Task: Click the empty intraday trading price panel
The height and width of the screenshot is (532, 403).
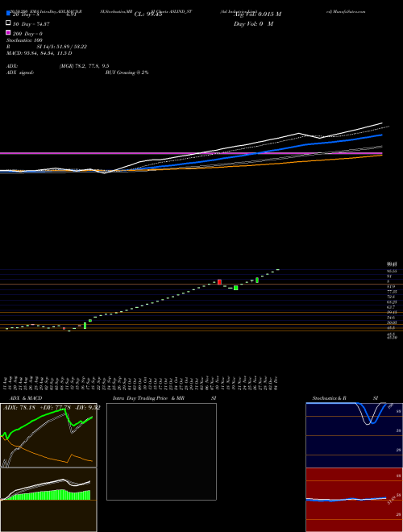Action: click(161, 451)
